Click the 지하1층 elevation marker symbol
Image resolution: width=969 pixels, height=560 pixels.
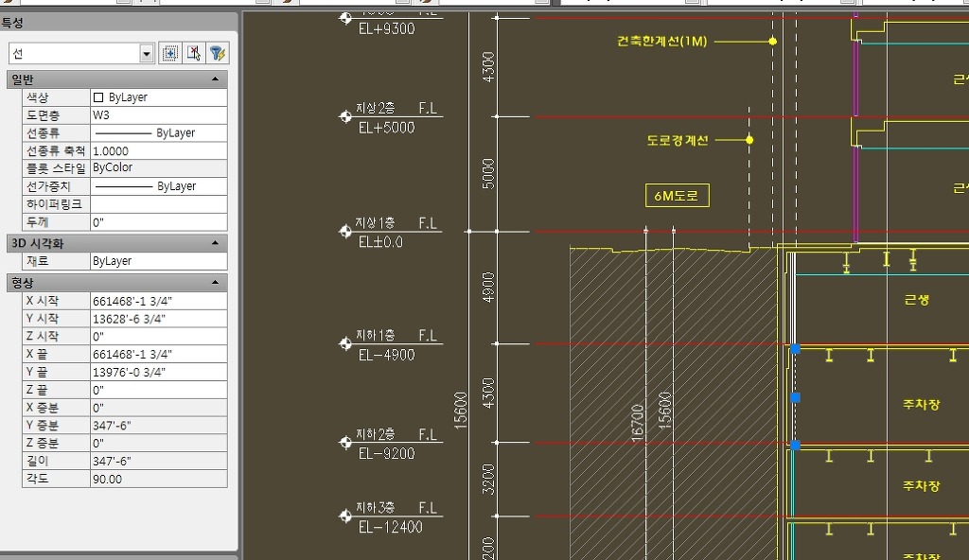pyautogui.click(x=345, y=343)
